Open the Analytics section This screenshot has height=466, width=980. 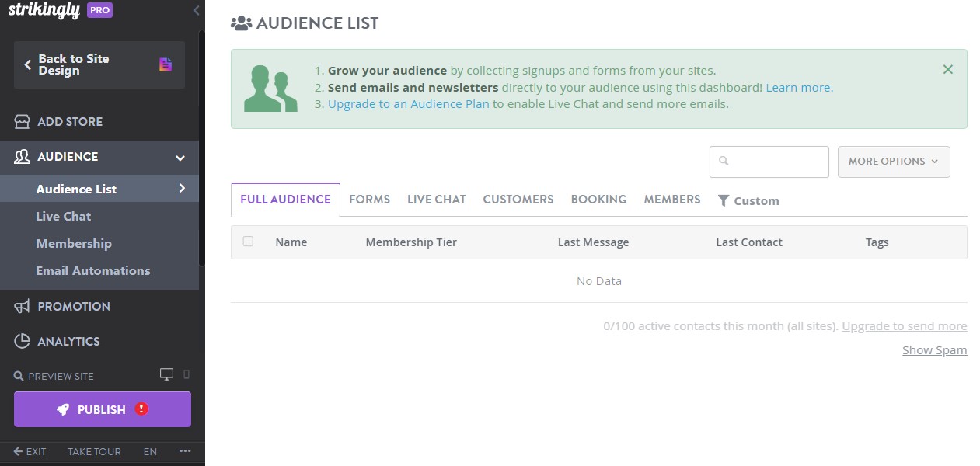point(68,341)
